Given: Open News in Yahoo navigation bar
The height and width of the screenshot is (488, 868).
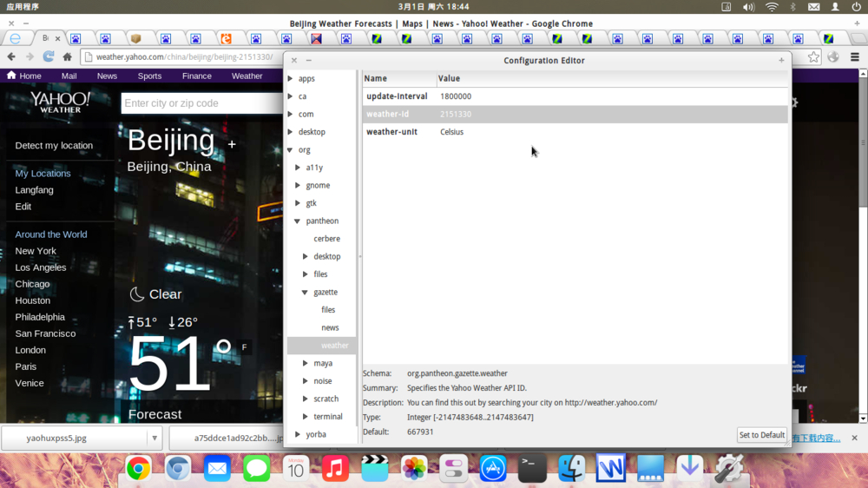Looking at the screenshot, I should coord(107,76).
